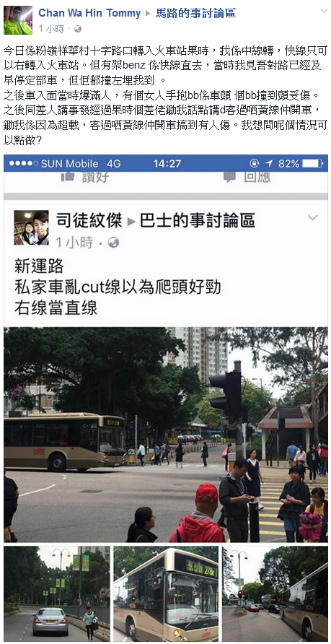
Task: Click the globe icon beside 司徒紋傑's 1小時 timestamp
Action: [113, 243]
